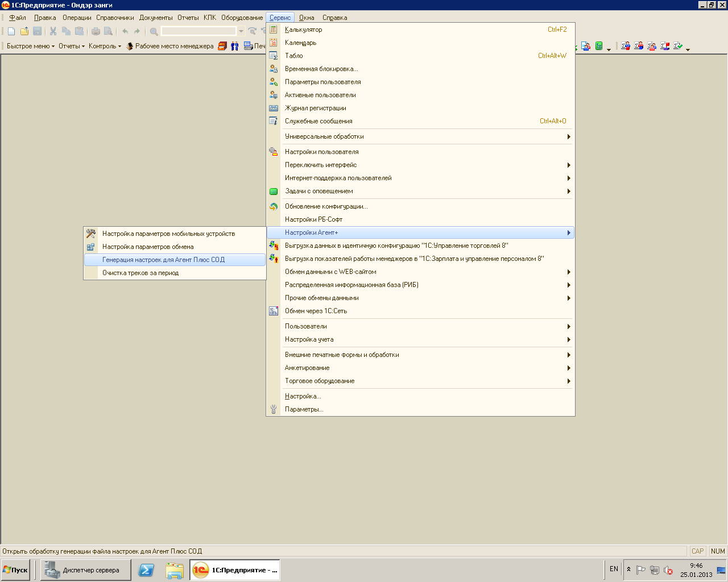This screenshot has height=582, width=728.
Task: Choose Очистка треков за период
Action: (x=140, y=273)
